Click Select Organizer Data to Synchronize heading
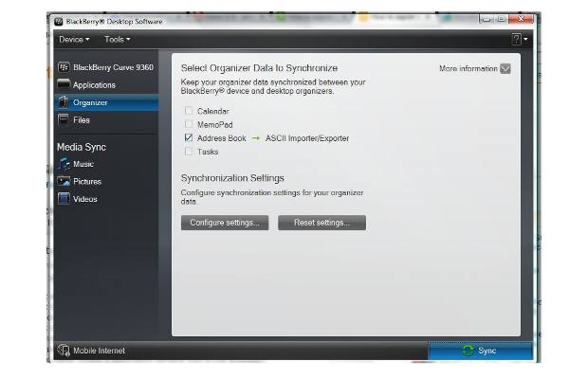The height and width of the screenshot is (379, 588). click(x=259, y=68)
